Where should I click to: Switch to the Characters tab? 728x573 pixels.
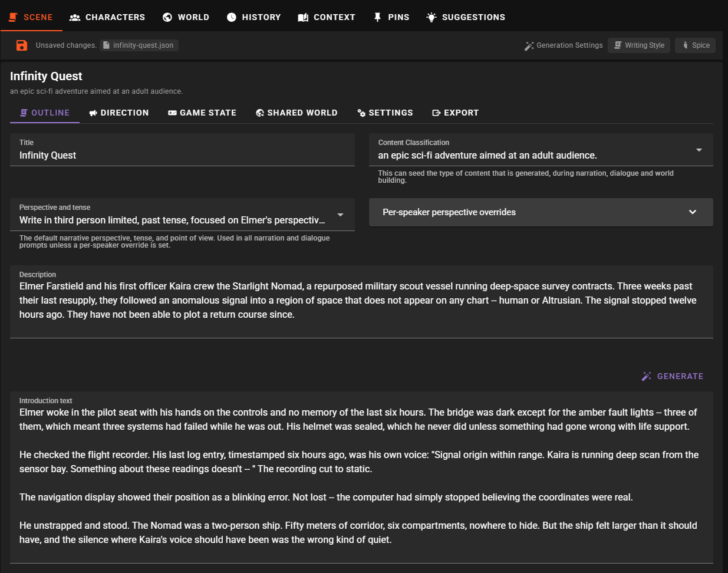pos(107,17)
